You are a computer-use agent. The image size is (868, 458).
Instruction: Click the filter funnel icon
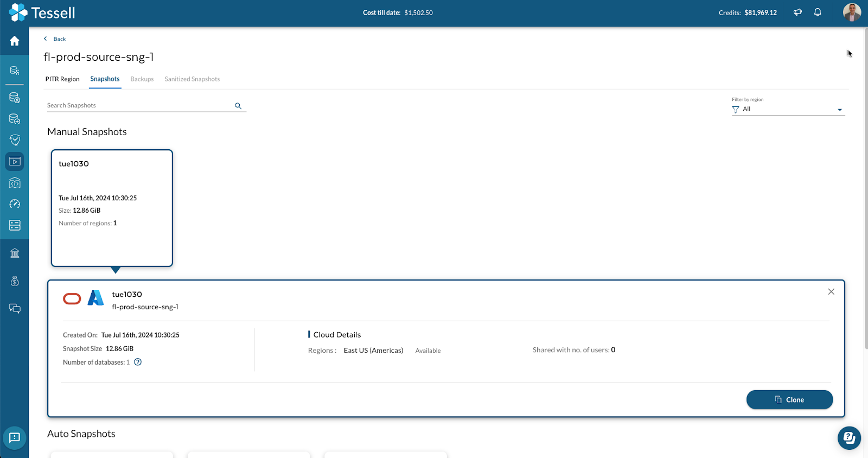tap(736, 110)
